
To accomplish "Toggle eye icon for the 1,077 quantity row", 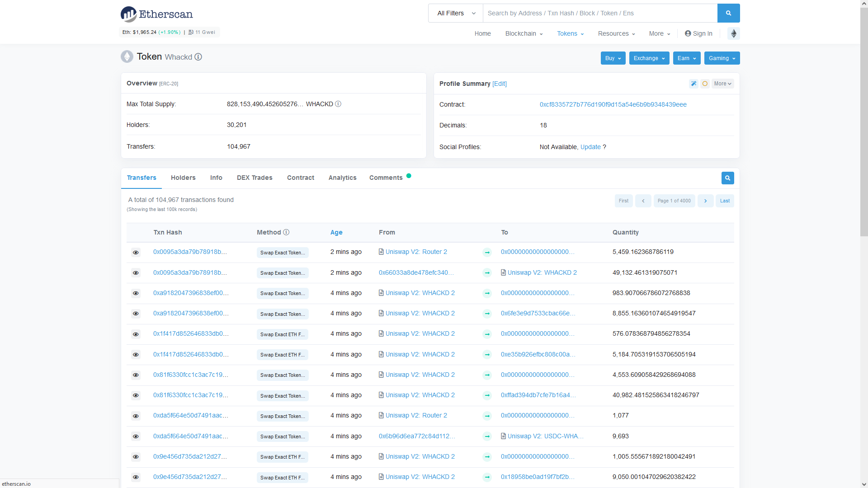I will click(136, 416).
